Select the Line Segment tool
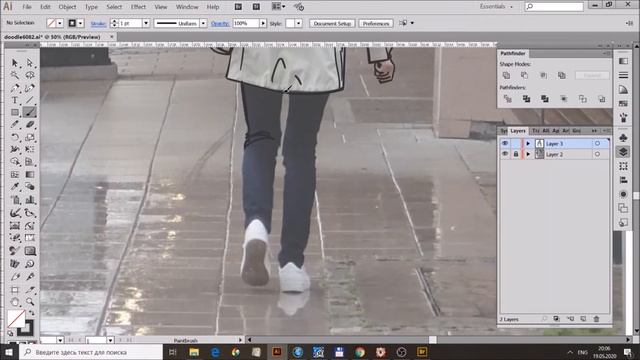The image size is (640, 360). pyautogui.click(x=30, y=100)
